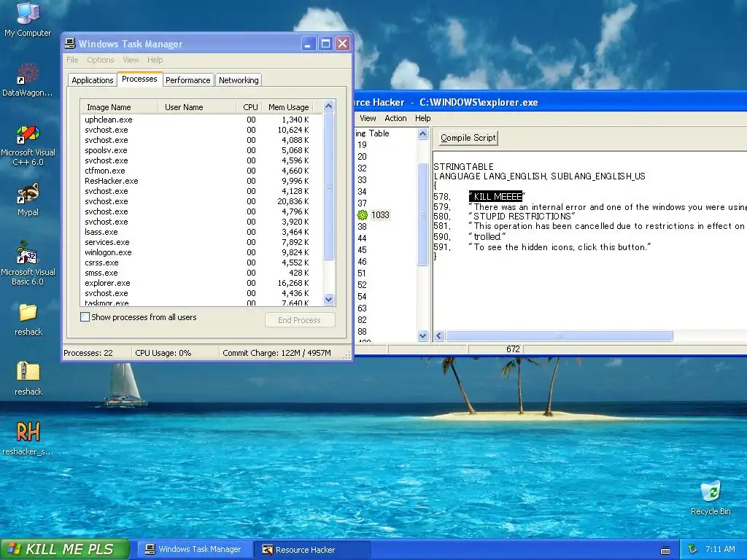This screenshot has height=560, width=747.
Task: Switch to the Processes tab
Action: [x=139, y=79]
